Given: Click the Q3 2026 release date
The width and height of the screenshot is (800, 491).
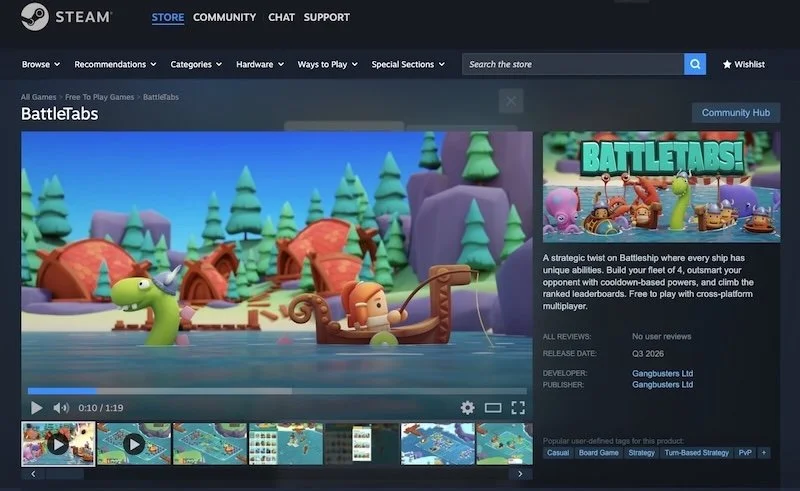Looking at the screenshot, I should tap(648, 354).
